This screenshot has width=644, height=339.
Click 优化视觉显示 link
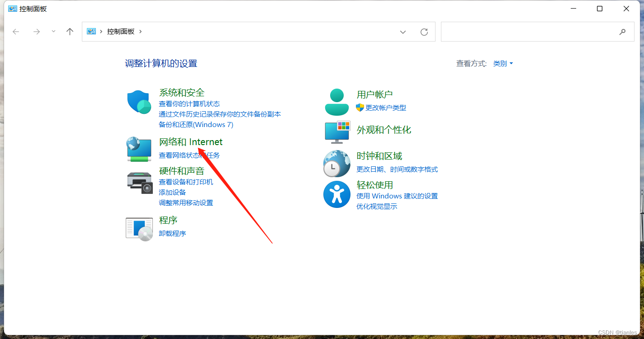377,206
